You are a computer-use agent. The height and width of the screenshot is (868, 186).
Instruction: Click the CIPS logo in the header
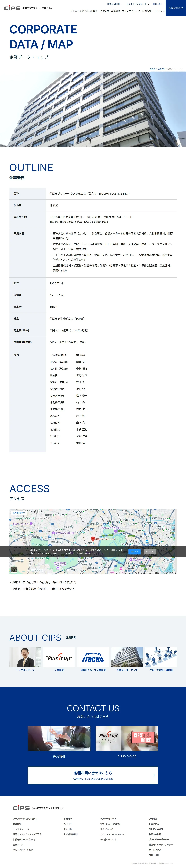point(28,8)
